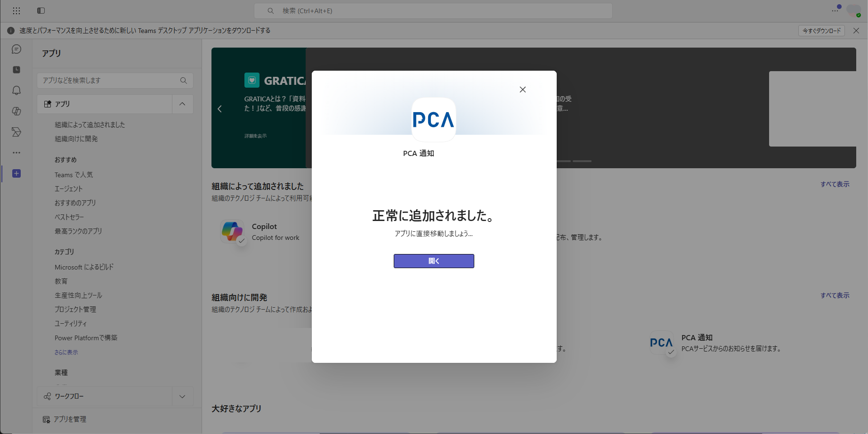Viewport: 868px width, 434px height.
Task: Close the PCA 通知 dialog
Action: click(x=523, y=90)
